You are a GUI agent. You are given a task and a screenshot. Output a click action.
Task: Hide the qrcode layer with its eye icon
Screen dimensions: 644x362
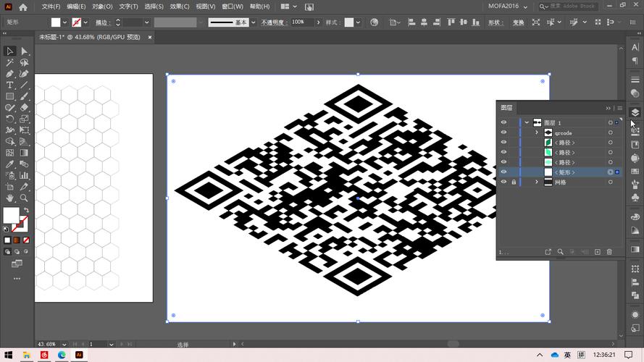503,133
